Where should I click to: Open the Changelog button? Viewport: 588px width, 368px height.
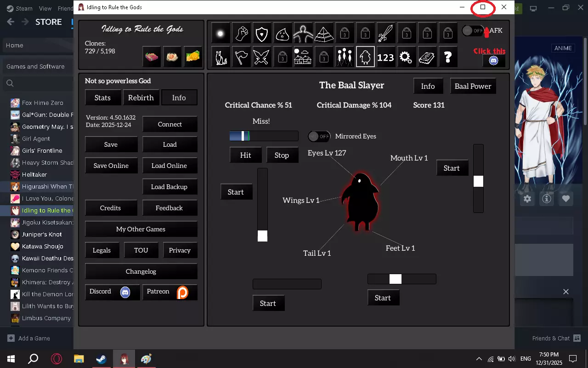pos(141,271)
